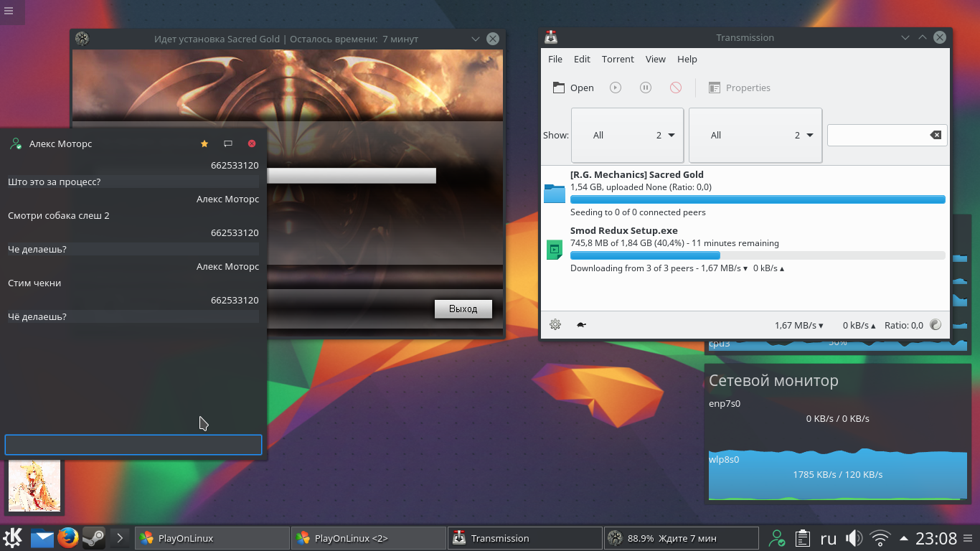The height and width of the screenshot is (551, 980).
Task: Click the message Што это за процесс?
Action: click(55, 182)
